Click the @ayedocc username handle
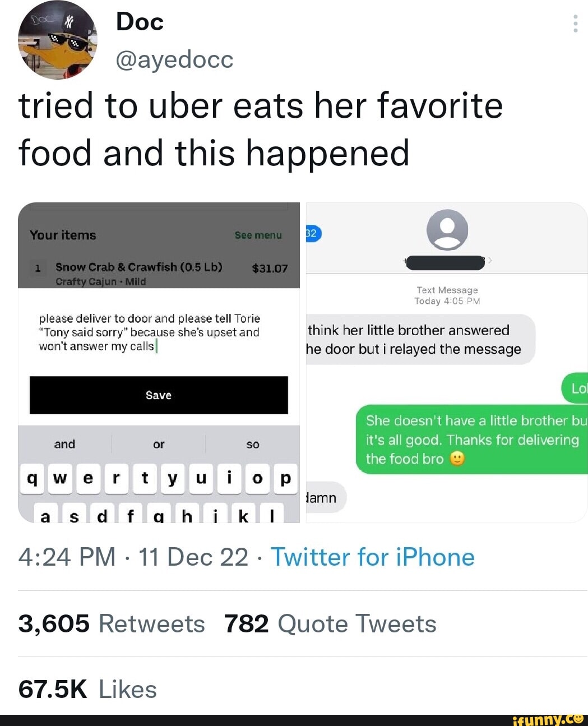588x726 pixels. coord(174,58)
